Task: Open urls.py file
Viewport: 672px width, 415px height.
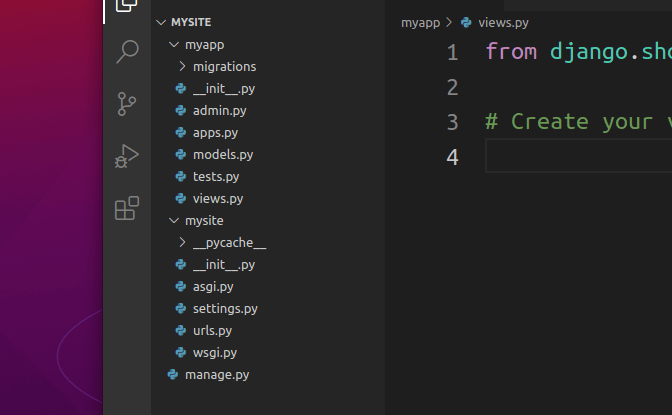Action: [212, 331]
